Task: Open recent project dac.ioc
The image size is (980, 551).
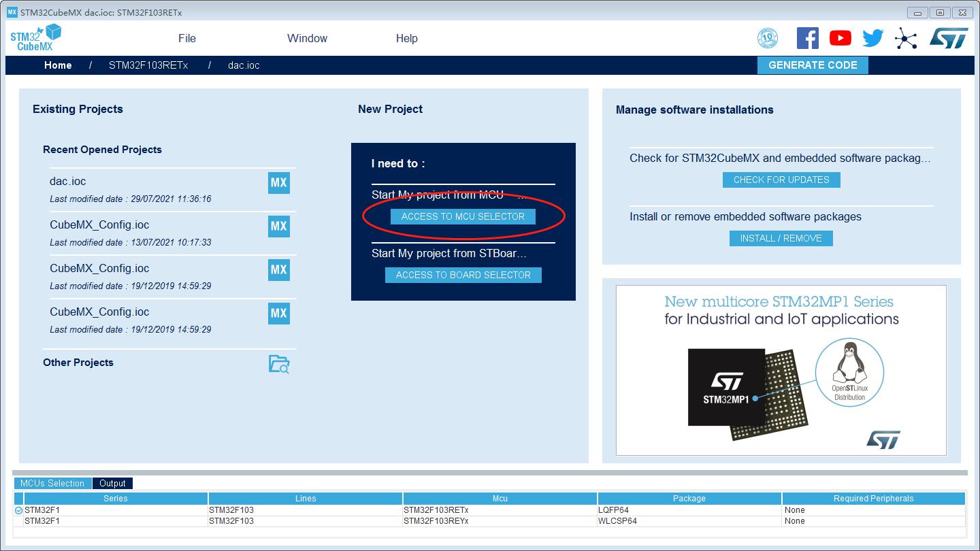Action: (x=68, y=182)
